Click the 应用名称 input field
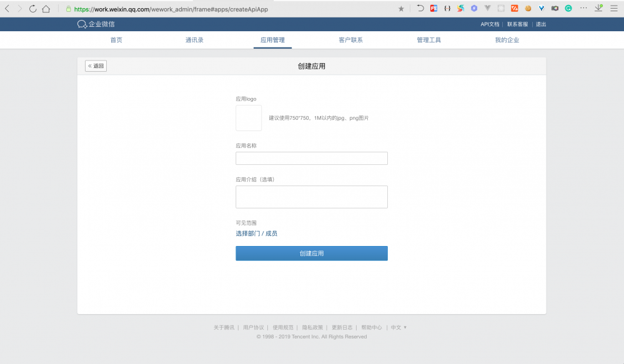The height and width of the screenshot is (364, 624). 311,158
